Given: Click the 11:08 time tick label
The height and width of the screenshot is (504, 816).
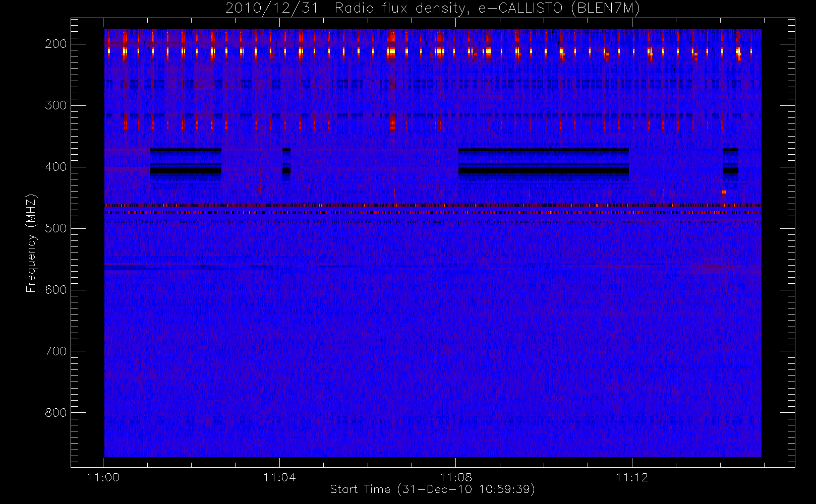Looking at the screenshot, I should click(x=456, y=477).
